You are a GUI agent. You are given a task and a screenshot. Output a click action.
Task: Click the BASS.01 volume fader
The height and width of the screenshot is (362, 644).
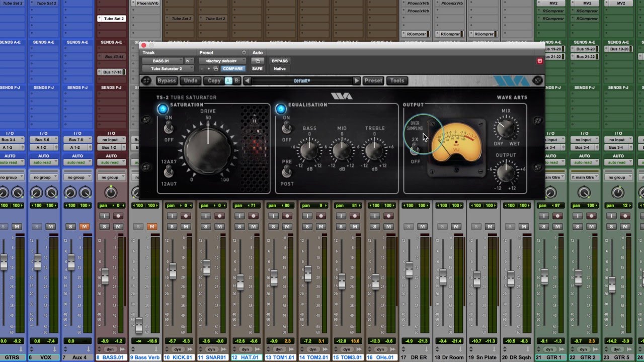[105, 276]
